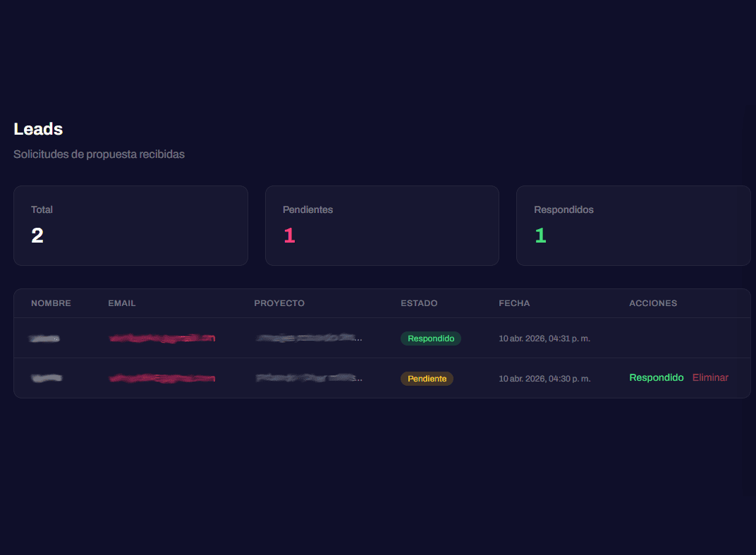This screenshot has height=555, width=756.
Task: Select the Total leads summary card
Action: pyautogui.click(x=130, y=226)
